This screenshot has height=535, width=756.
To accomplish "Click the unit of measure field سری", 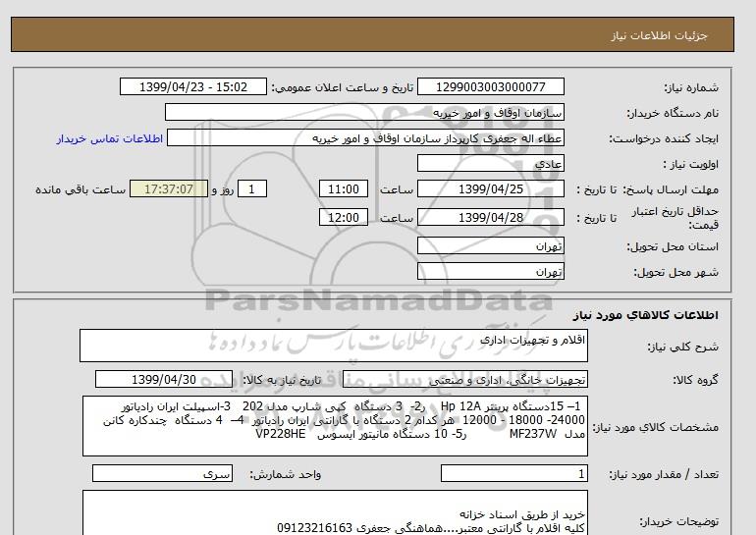I will pyautogui.click(x=162, y=474).
